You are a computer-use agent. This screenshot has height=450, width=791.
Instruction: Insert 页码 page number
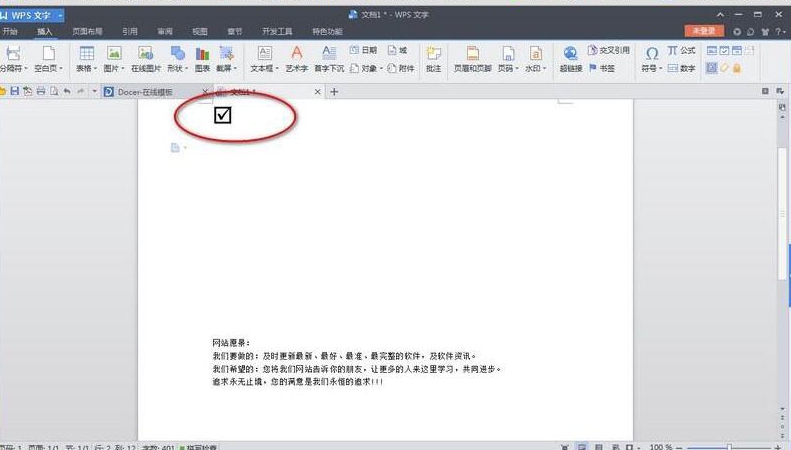coord(508,59)
